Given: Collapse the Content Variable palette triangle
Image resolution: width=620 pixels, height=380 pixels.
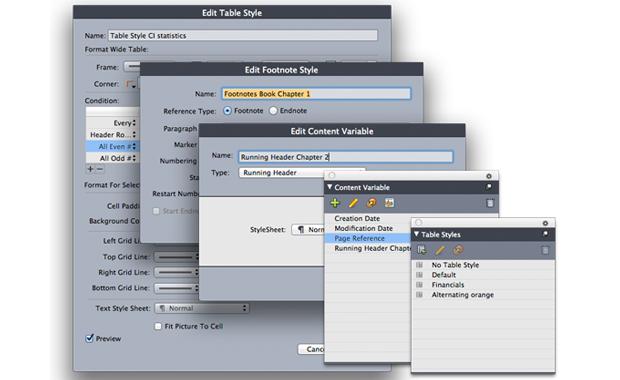Looking at the screenshot, I should click(x=329, y=187).
